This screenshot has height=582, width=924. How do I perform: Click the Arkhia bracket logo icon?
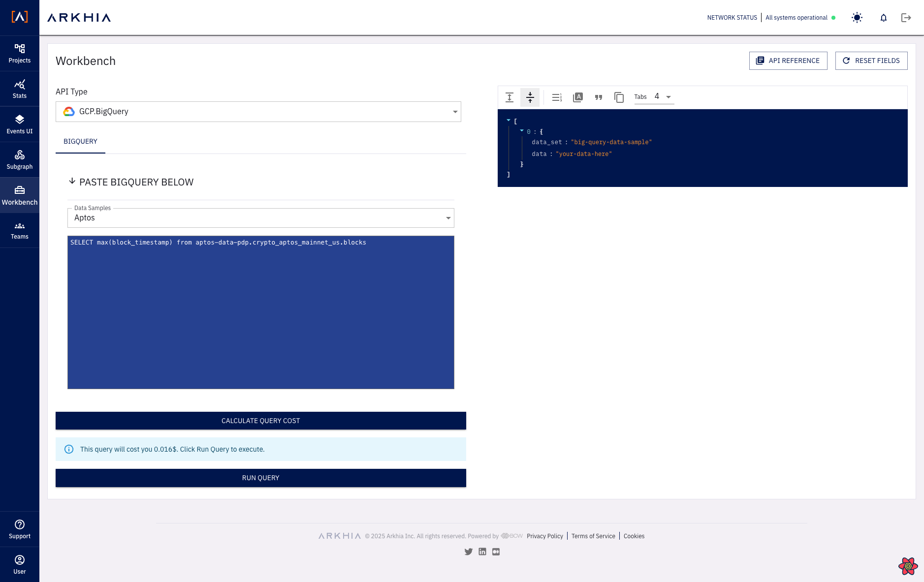(x=20, y=17)
